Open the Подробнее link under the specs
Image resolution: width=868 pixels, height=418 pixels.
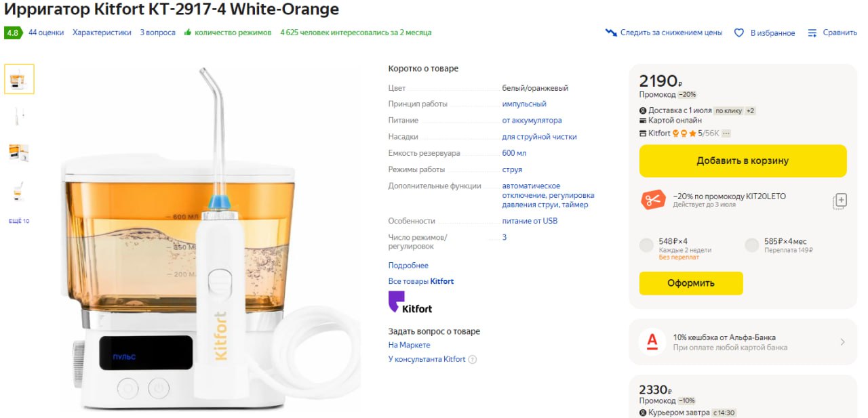(x=408, y=266)
